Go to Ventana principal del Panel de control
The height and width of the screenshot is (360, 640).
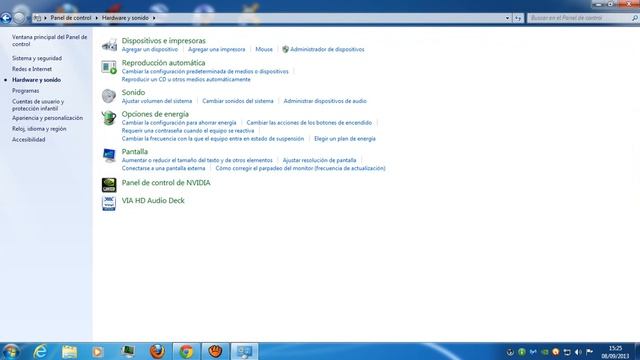49,40
